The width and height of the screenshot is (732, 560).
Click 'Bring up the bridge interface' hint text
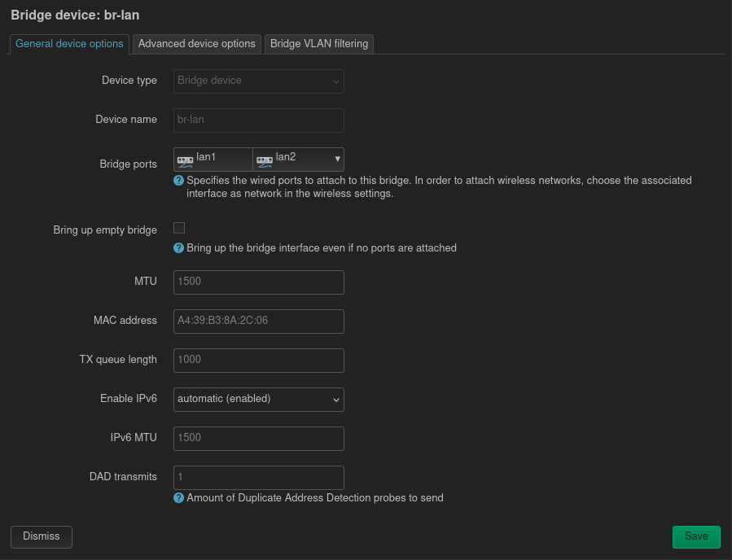[x=322, y=247]
